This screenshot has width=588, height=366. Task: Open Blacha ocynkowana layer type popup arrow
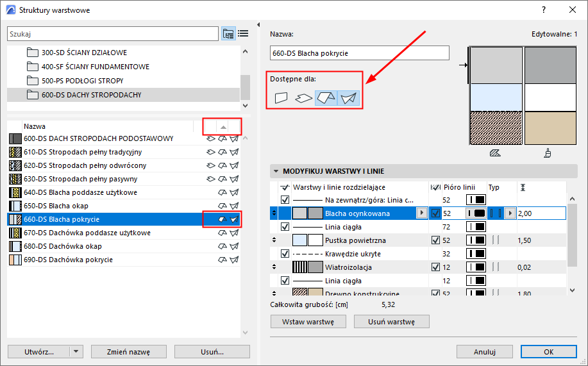tap(510, 213)
